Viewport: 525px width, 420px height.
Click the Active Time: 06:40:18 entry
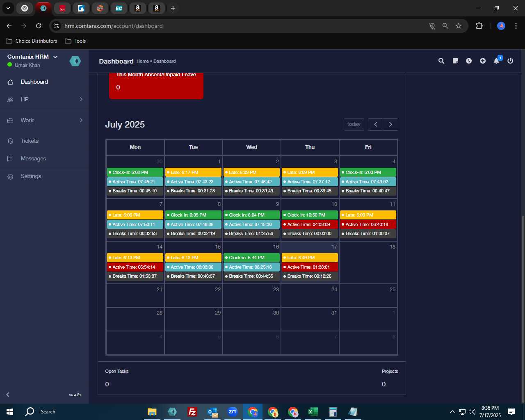[368, 224]
